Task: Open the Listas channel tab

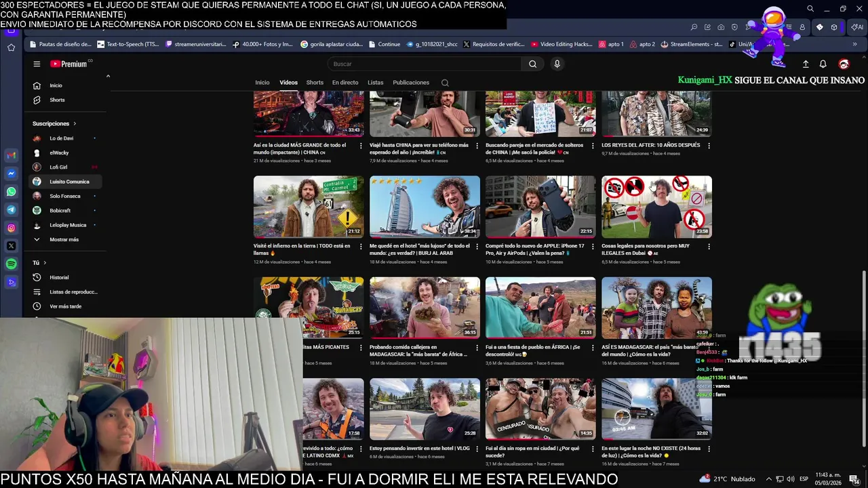Action: 375,83
